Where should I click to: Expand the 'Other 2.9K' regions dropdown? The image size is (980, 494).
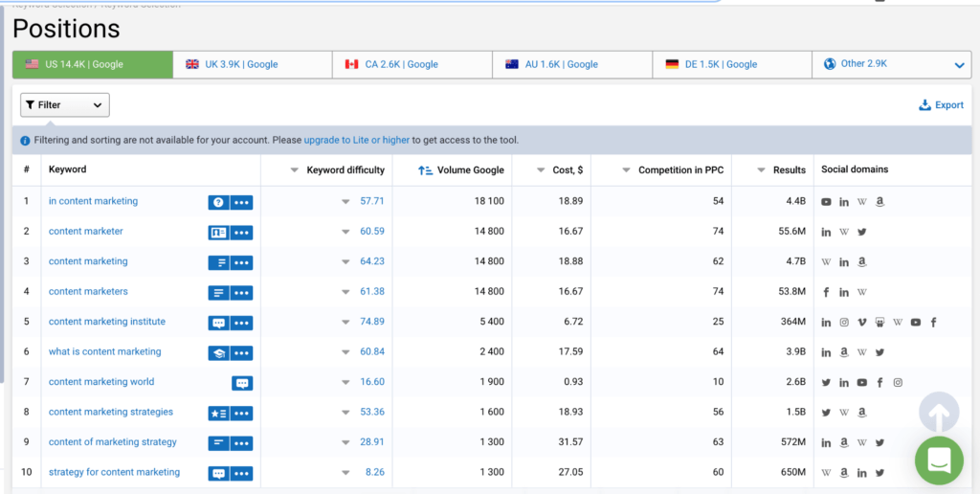pyautogui.click(x=959, y=65)
